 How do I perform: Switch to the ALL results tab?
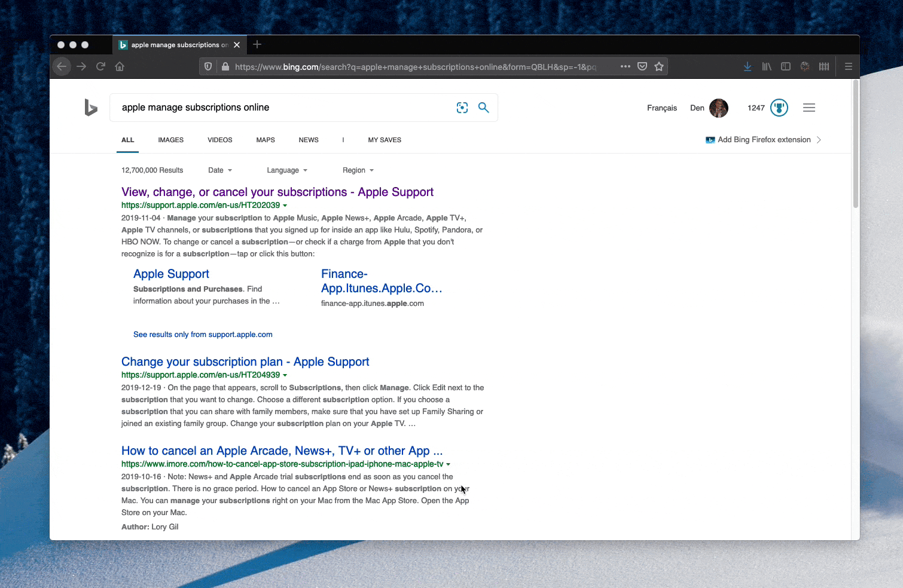(x=128, y=140)
